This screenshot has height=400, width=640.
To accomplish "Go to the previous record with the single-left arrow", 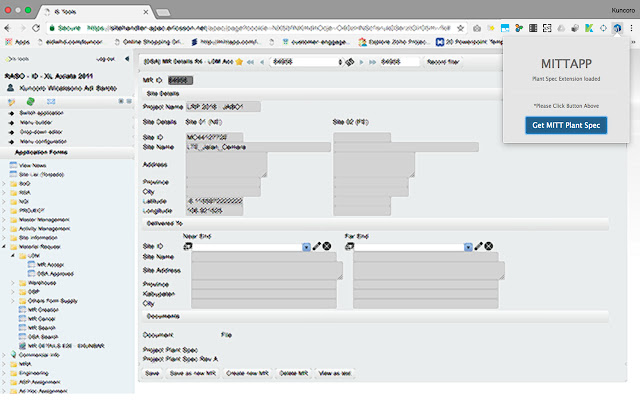I will point(262,62).
